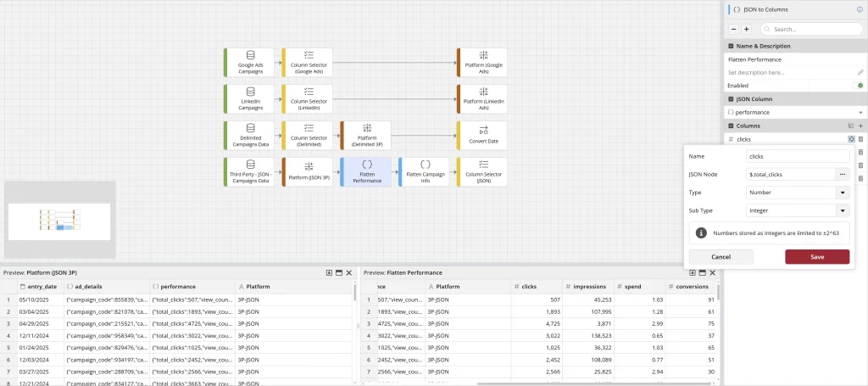868x386 pixels.
Task: Click the conversions cell 91
Action: pos(691,299)
